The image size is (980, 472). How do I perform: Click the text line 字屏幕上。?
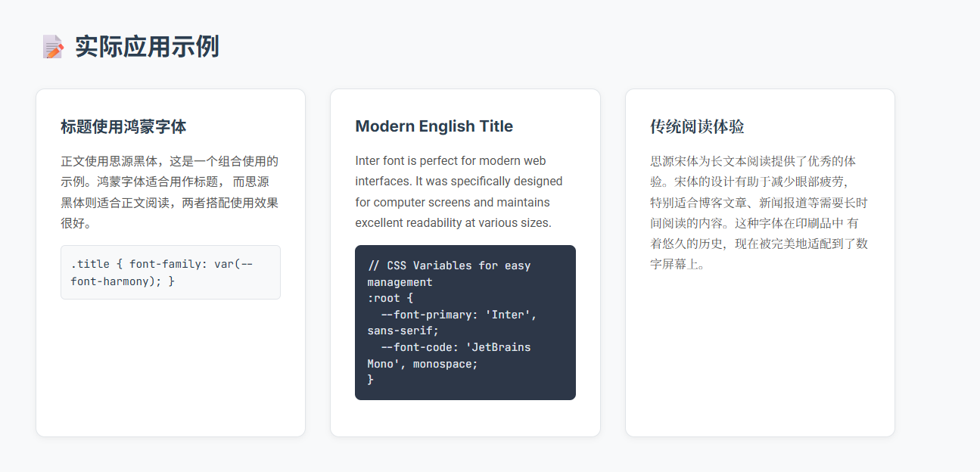pyautogui.click(x=678, y=265)
